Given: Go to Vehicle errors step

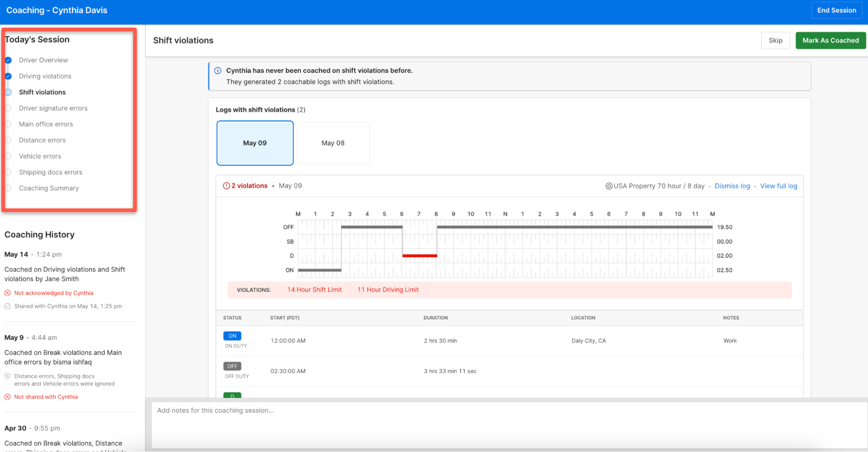Looking at the screenshot, I should click(x=40, y=156).
